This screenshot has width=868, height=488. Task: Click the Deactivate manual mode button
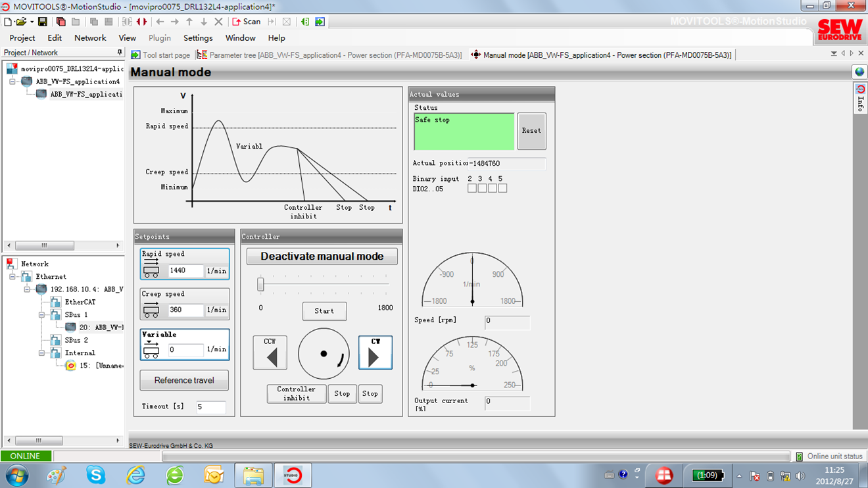(x=322, y=256)
